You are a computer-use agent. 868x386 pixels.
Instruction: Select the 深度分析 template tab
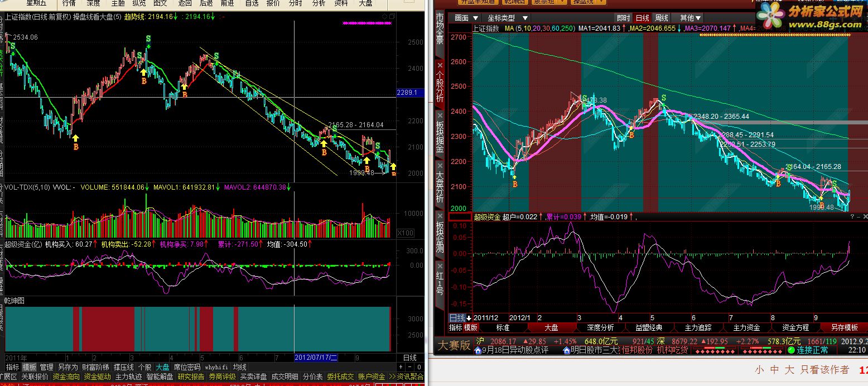(600, 327)
